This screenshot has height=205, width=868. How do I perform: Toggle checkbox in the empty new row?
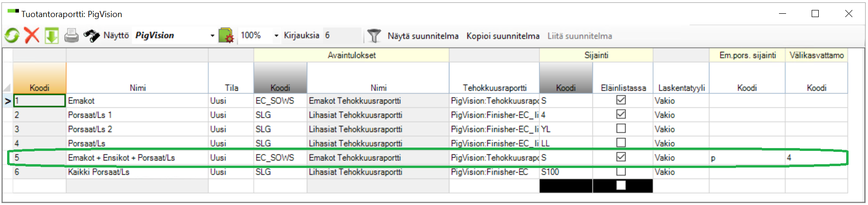click(x=621, y=185)
